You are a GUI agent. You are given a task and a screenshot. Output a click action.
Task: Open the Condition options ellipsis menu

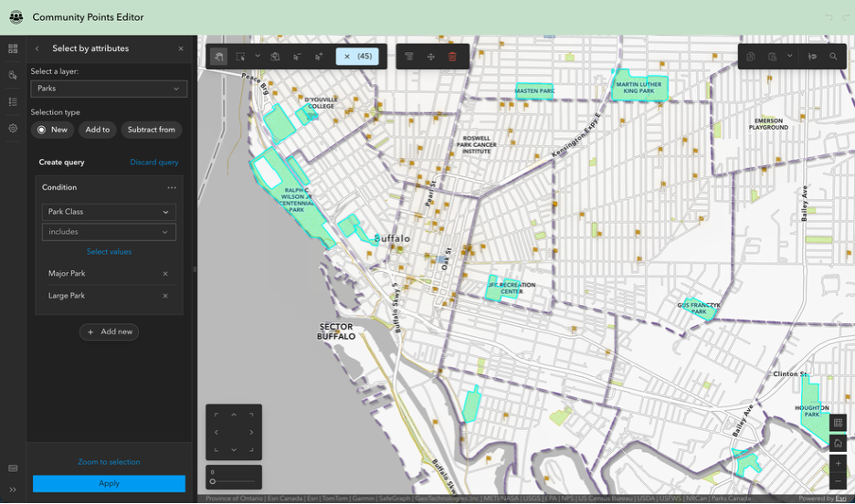tap(172, 187)
